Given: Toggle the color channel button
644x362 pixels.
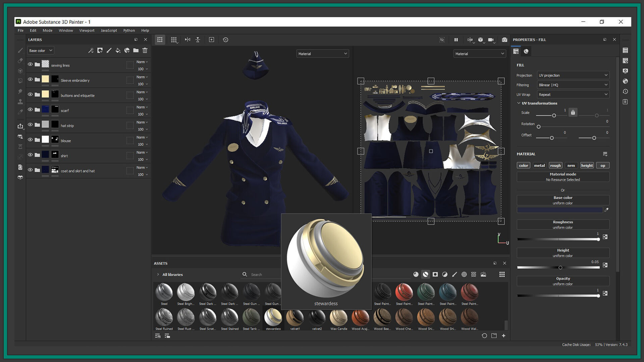Looking at the screenshot, I should click(x=524, y=166).
